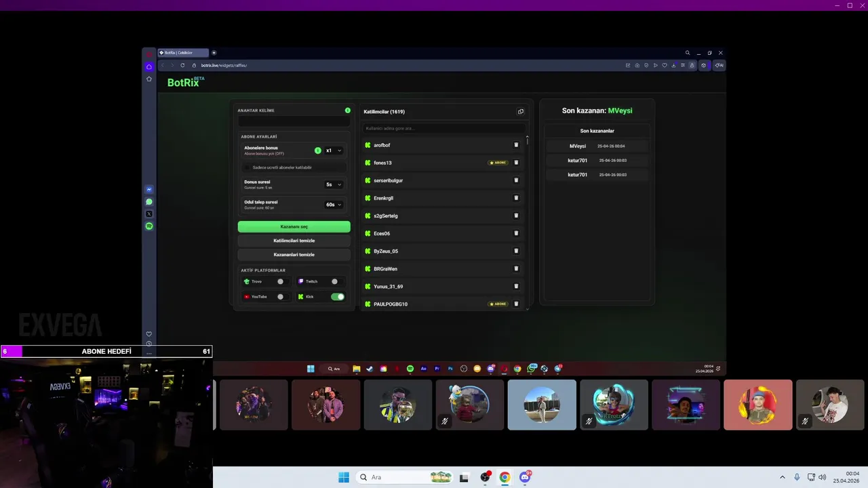
Task: Delete participant arofbof with trash icon
Action: point(516,145)
